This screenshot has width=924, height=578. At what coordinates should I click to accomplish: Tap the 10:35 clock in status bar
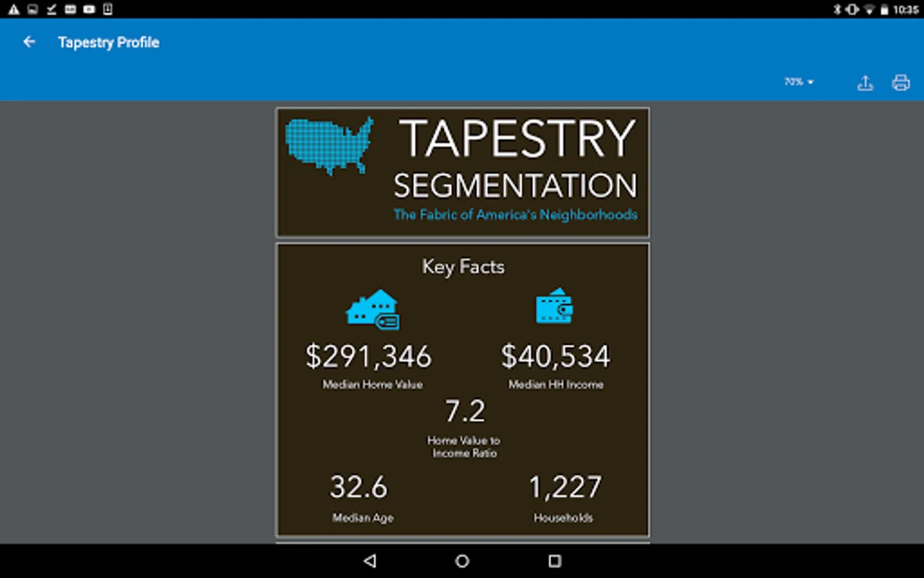pyautogui.click(x=906, y=10)
